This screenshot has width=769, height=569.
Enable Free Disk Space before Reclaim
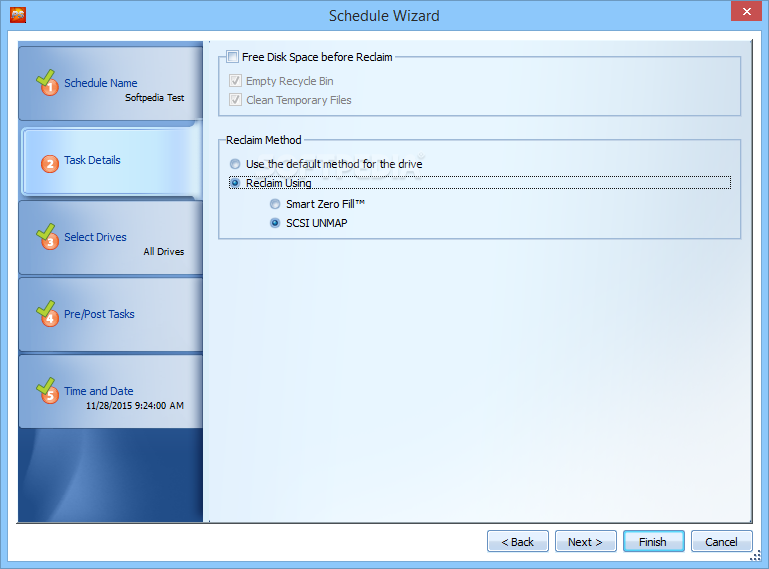pyautogui.click(x=232, y=57)
